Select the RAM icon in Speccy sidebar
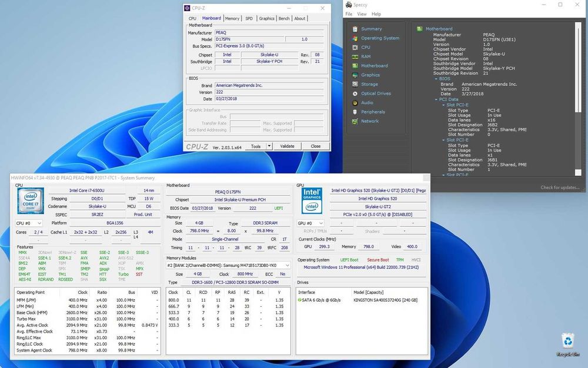Viewport: 588px width, 368px height. (355, 56)
